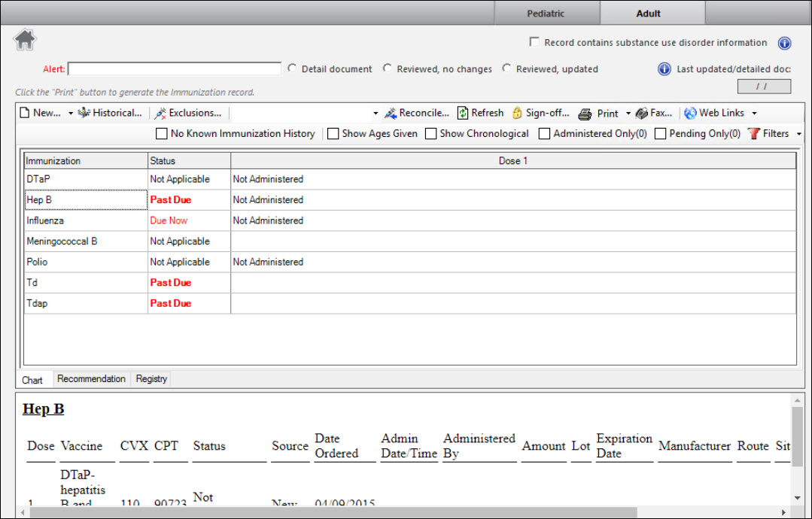Select the Chart tab
Image resolution: width=812 pixels, height=519 pixels.
(32, 380)
